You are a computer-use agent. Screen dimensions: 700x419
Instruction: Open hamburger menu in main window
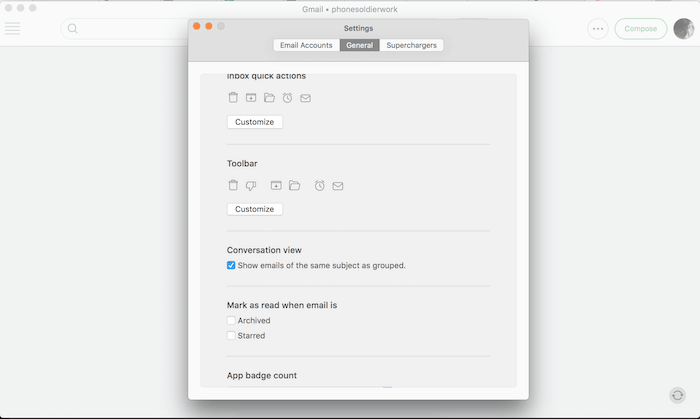pyautogui.click(x=12, y=29)
